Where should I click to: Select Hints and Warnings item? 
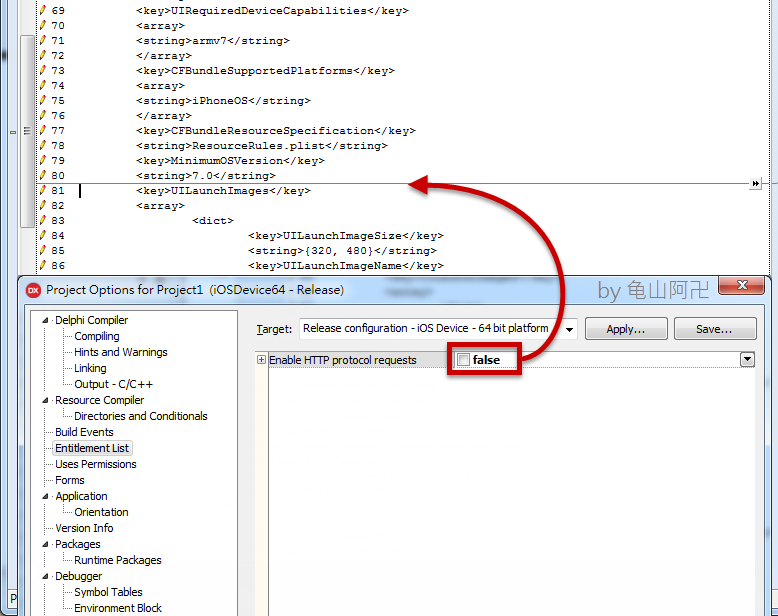point(121,352)
